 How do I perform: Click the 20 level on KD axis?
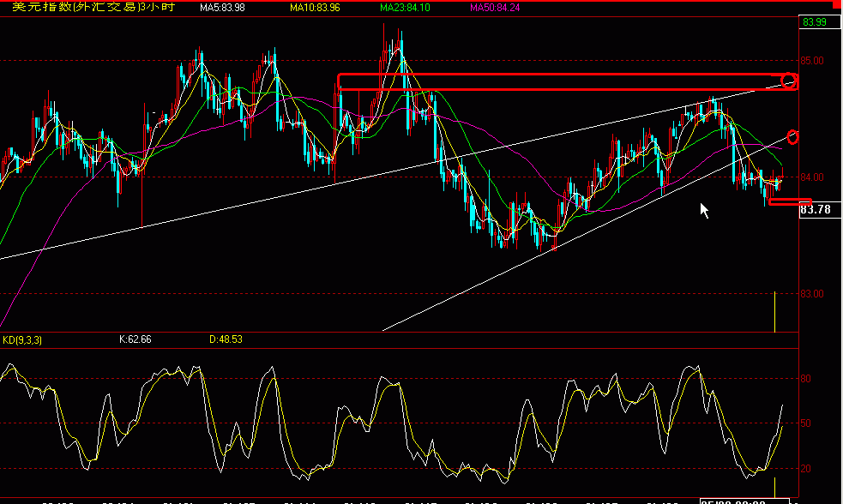pos(805,469)
